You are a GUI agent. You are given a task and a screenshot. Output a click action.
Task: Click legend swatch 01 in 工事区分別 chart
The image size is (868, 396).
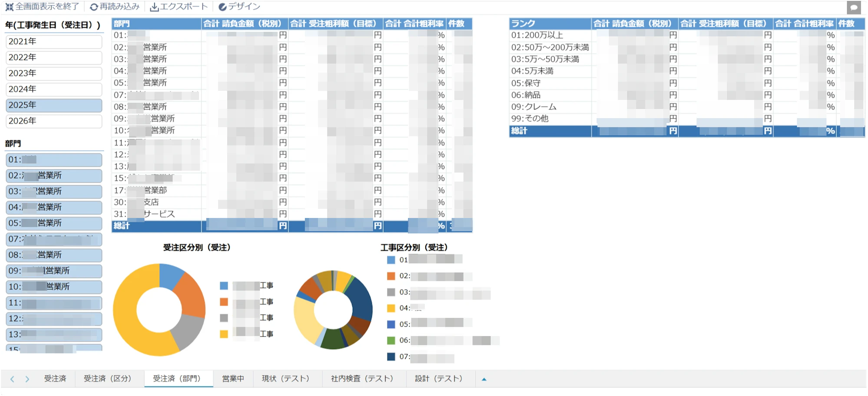click(x=391, y=260)
